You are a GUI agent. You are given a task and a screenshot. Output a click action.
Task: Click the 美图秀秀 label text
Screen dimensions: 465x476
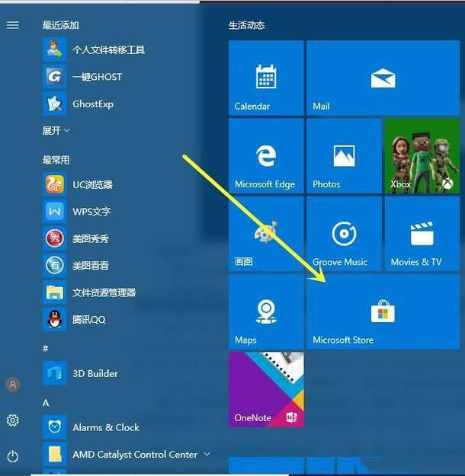tap(91, 238)
